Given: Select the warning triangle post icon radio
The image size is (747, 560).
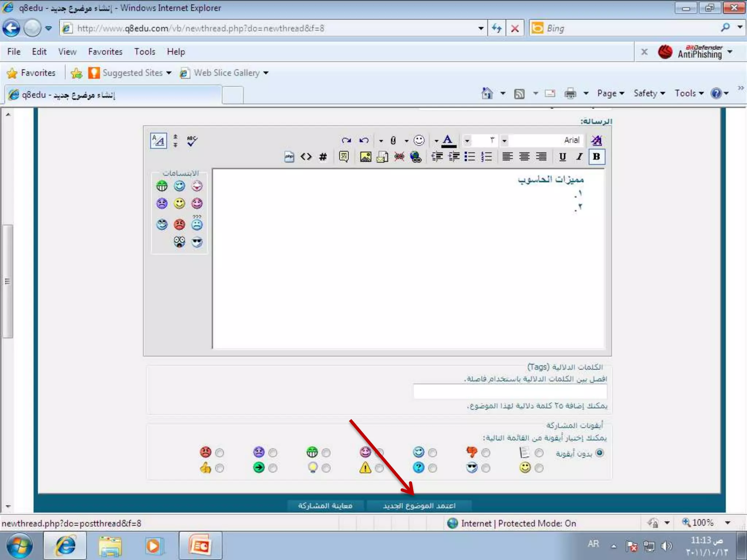Looking at the screenshot, I should point(379,468).
